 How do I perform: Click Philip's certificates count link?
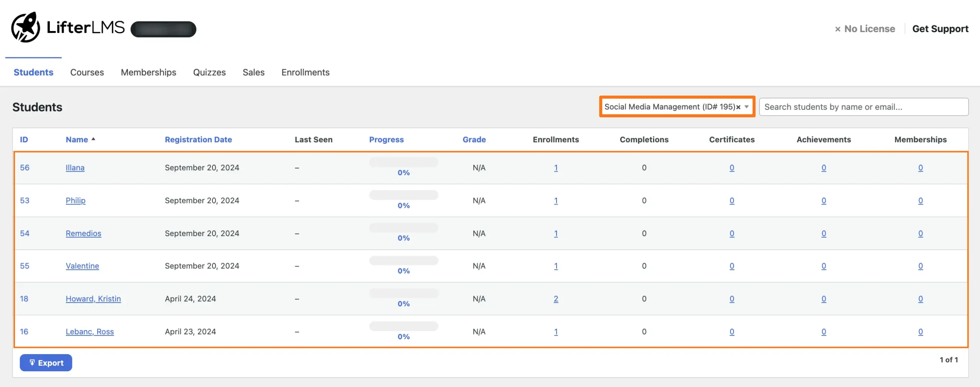[731, 201]
